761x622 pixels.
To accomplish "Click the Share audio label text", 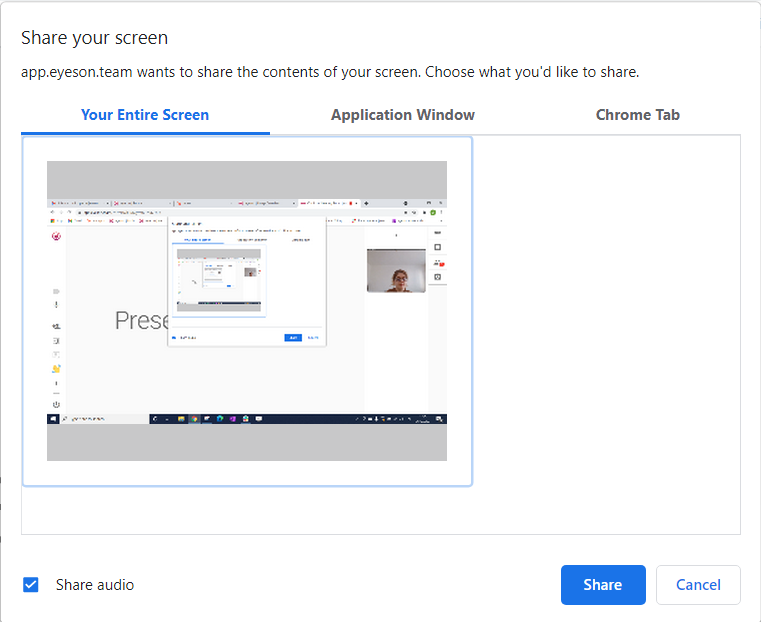I will pyautogui.click(x=95, y=585).
